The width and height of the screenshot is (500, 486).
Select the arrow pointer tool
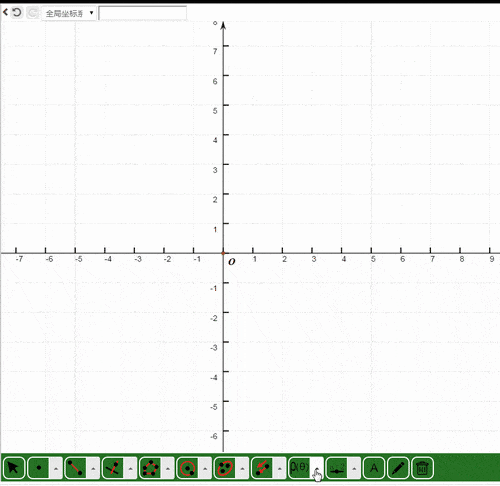(14, 468)
